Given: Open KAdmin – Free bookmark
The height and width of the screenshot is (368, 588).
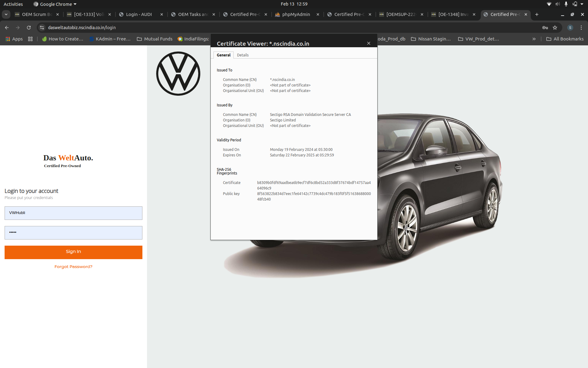Looking at the screenshot, I should pos(110,39).
